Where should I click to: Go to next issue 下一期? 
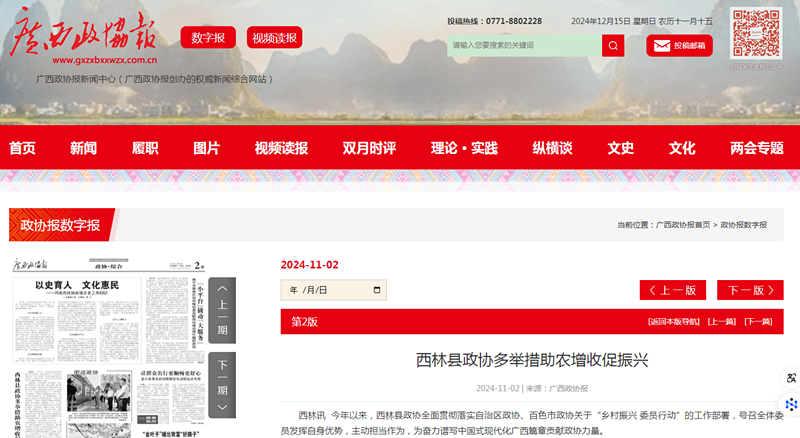(222, 385)
